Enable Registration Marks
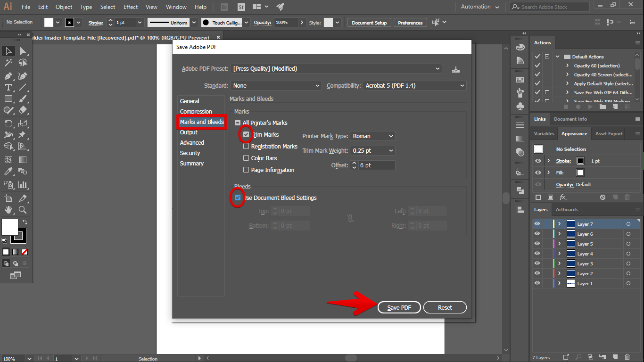 (246, 146)
